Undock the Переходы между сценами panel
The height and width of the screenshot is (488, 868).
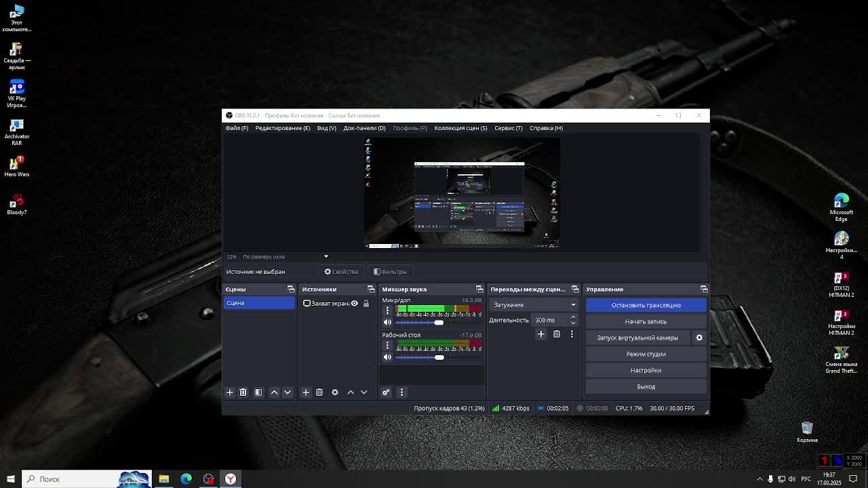coord(575,289)
